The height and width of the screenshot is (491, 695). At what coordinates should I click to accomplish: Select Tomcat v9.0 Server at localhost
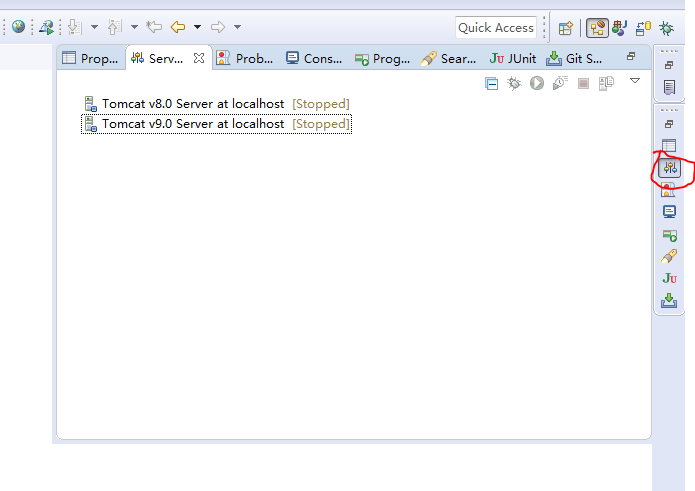coord(217,124)
